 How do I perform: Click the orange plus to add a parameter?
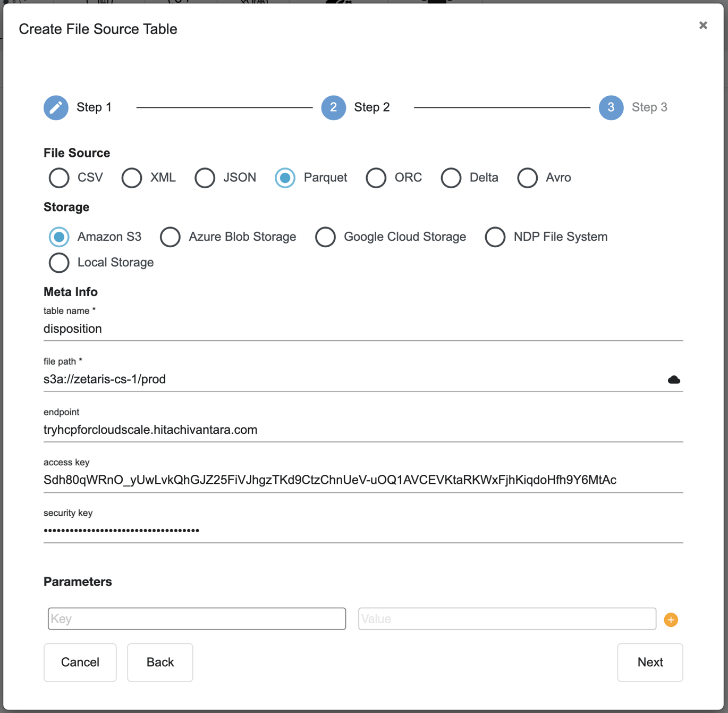[671, 619]
